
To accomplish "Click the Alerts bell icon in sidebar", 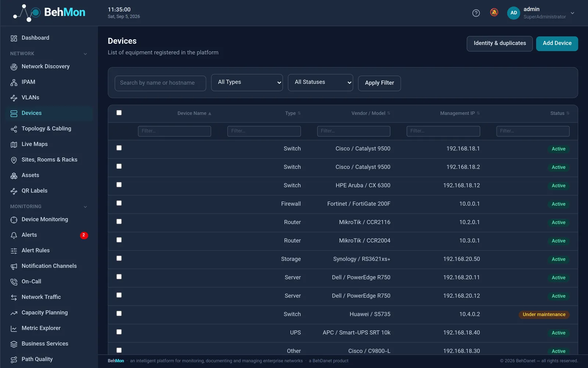I will click(14, 235).
